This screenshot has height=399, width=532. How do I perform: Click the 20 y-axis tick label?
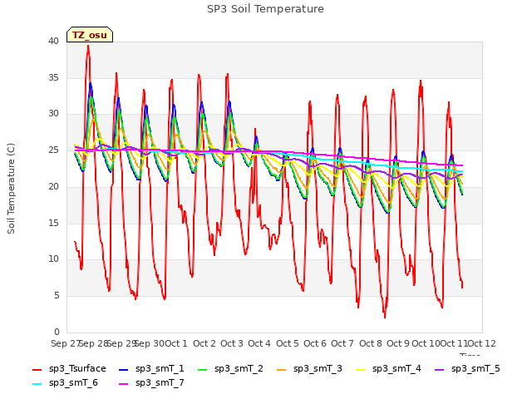point(53,186)
